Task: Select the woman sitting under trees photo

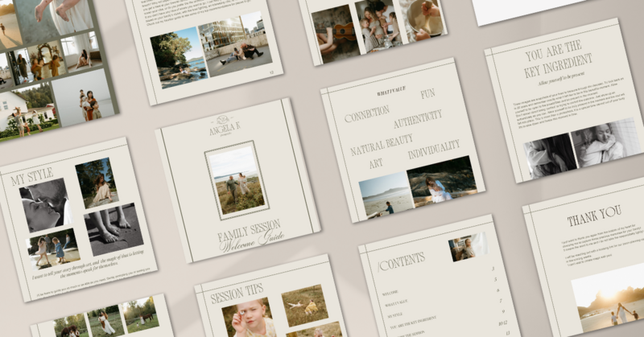Action: pos(97,183)
